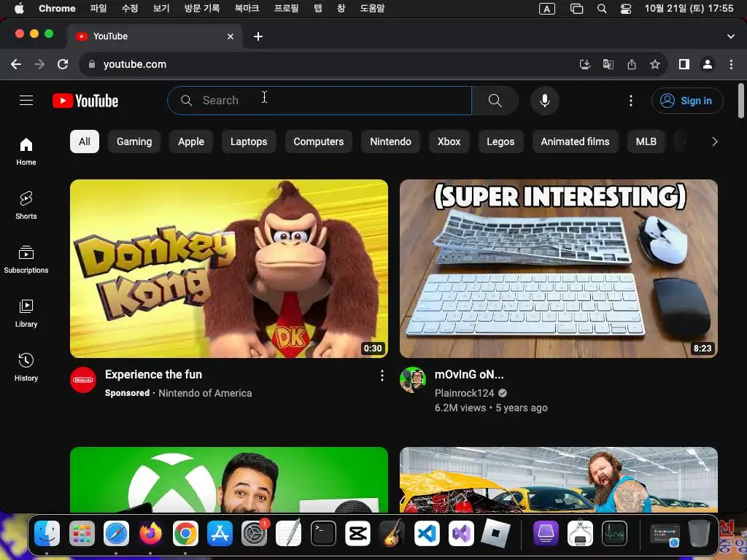The image size is (747, 560).
Task: Open Visual Studio Code from the Dock
Action: pyautogui.click(x=427, y=533)
